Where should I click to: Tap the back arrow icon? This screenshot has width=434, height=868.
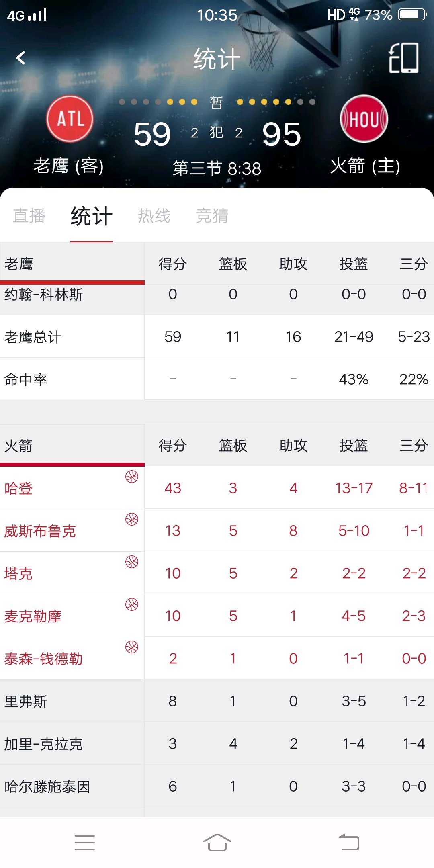coord(20,58)
